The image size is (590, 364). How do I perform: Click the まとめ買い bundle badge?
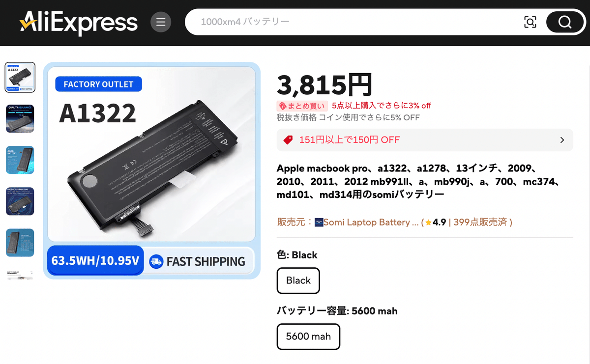pos(301,106)
